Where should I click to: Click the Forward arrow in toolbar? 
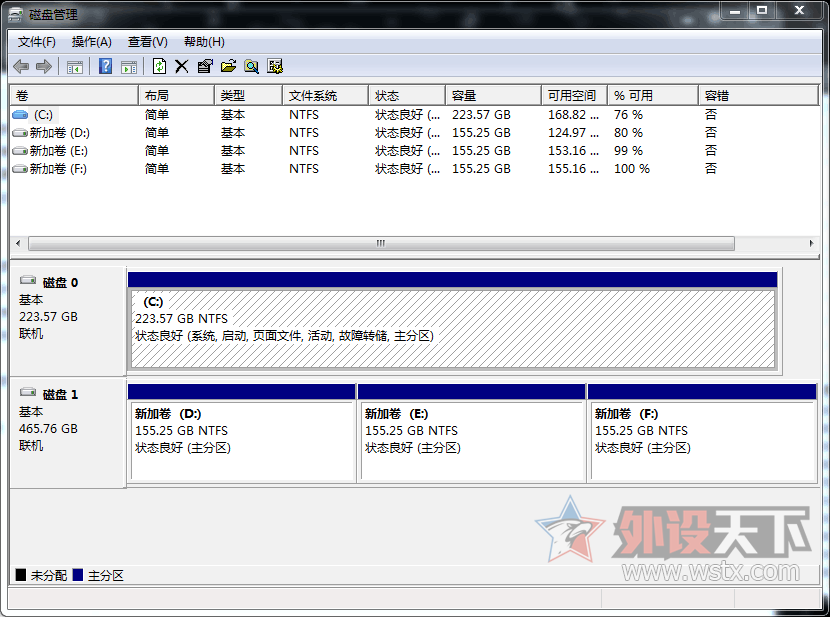tap(44, 67)
